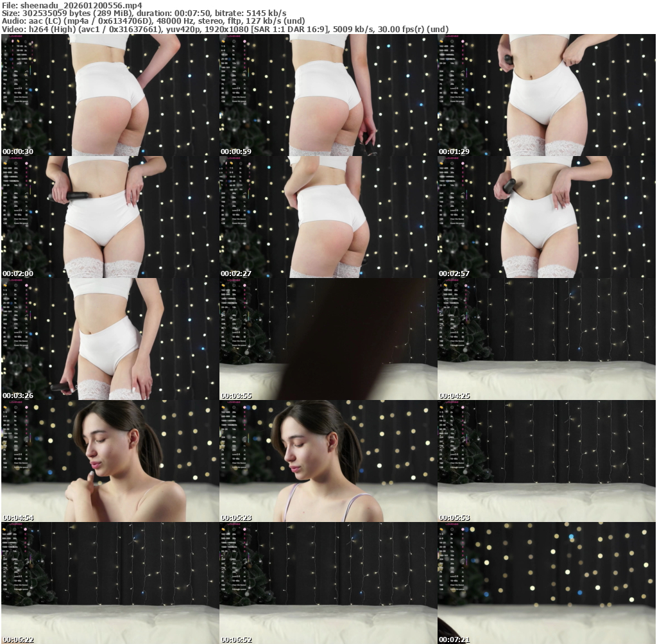Image resolution: width=657 pixels, height=644 pixels.
Task: Open the close-up frame at 00:04:54
Action: [x=110, y=461]
